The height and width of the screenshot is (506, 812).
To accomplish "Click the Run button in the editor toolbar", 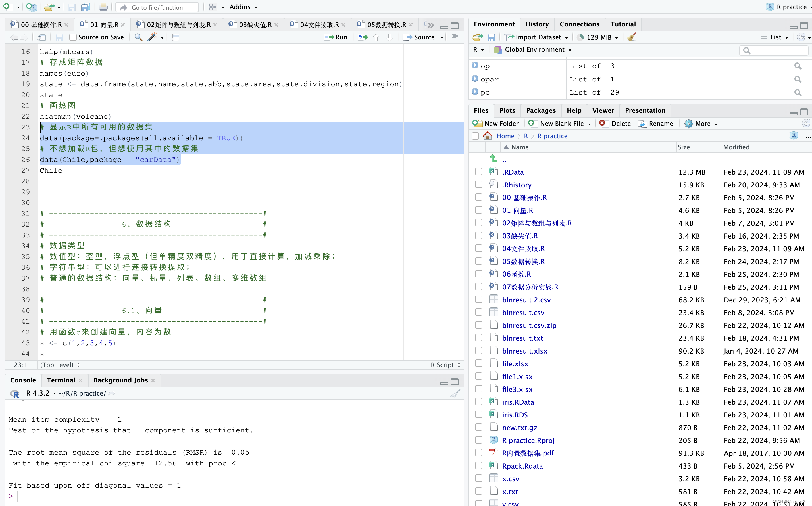I will (336, 37).
